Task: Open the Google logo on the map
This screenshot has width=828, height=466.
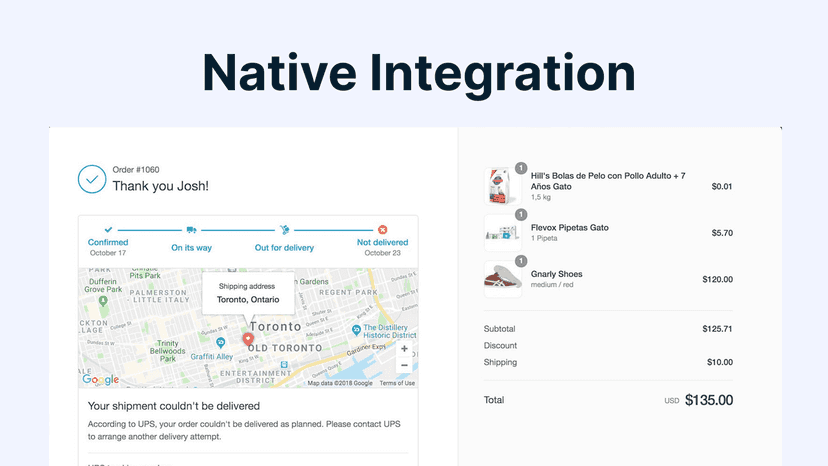Action: [100, 379]
